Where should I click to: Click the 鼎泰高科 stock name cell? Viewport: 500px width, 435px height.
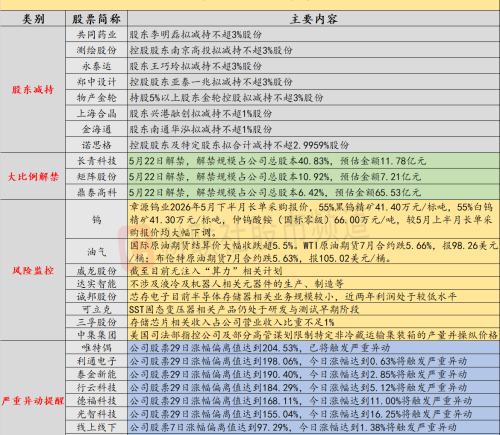point(96,192)
